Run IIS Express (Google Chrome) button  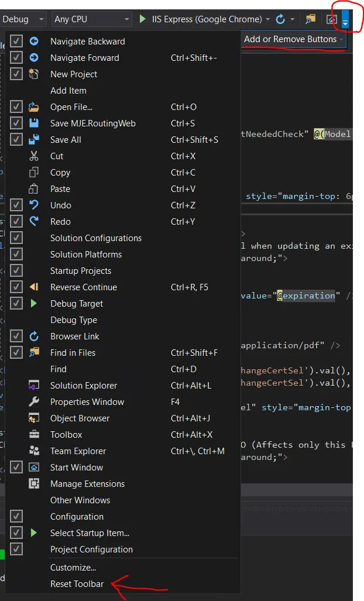click(x=204, y=19)
